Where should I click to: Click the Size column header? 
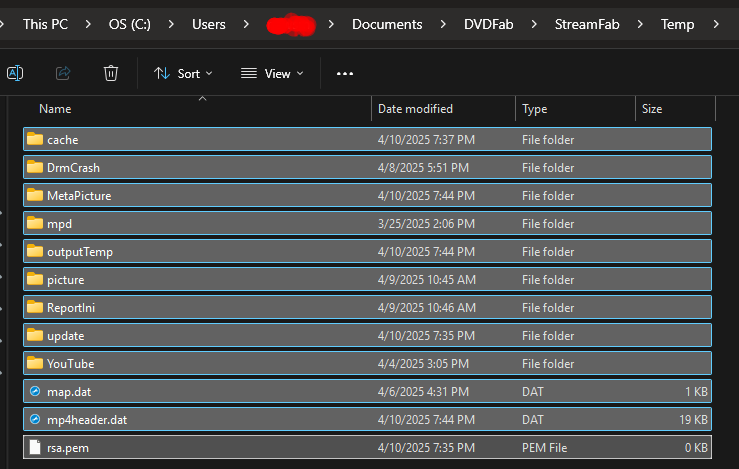tap(652, 108)
